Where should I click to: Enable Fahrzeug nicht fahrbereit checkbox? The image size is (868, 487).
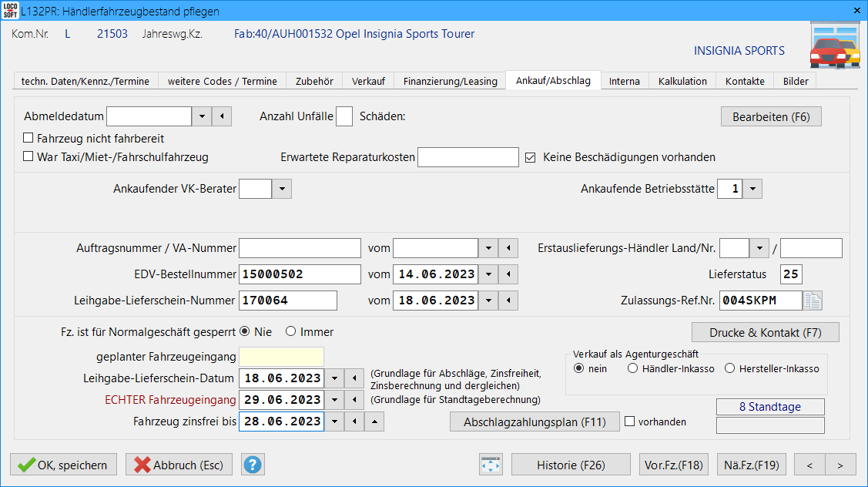28,139
